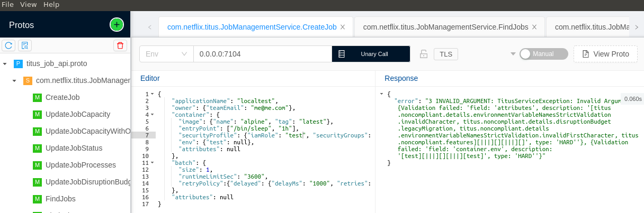Image resolution: width=644 pixels, height=213 pixels.
Task: Select UpdateJobProcesses method in the tree
Action: coord(79,165)
